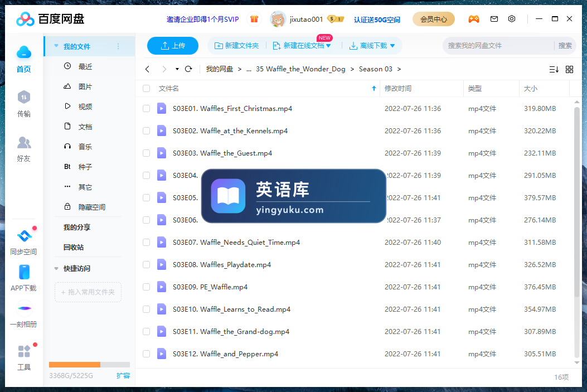The image size is (587, 392).
Task: Click 扩容 to expand storage
Action: (x=123, y=375)
